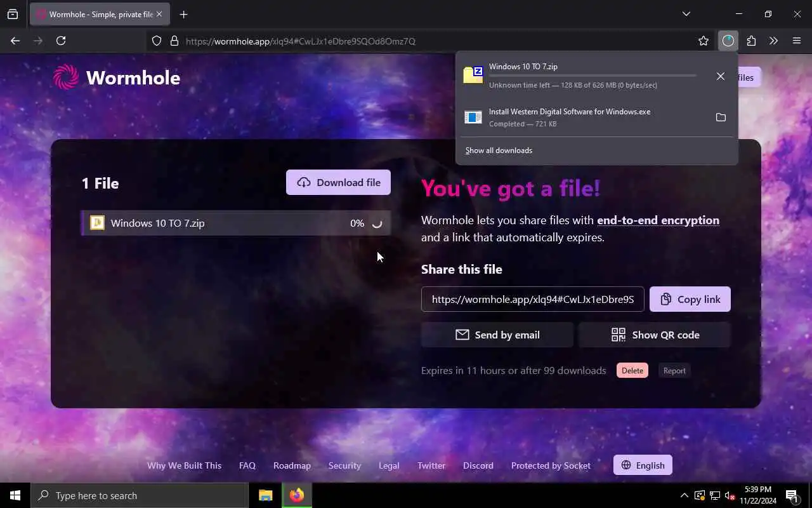The height and width of the screenshot is (508, 812).
Task: Open the notification center icon
Action: tap(792, 495)
